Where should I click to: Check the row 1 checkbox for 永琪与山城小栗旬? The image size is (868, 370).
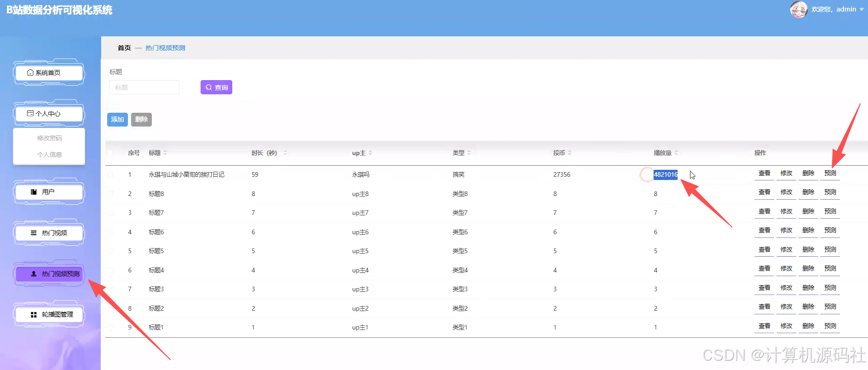(x=110, y=175)
